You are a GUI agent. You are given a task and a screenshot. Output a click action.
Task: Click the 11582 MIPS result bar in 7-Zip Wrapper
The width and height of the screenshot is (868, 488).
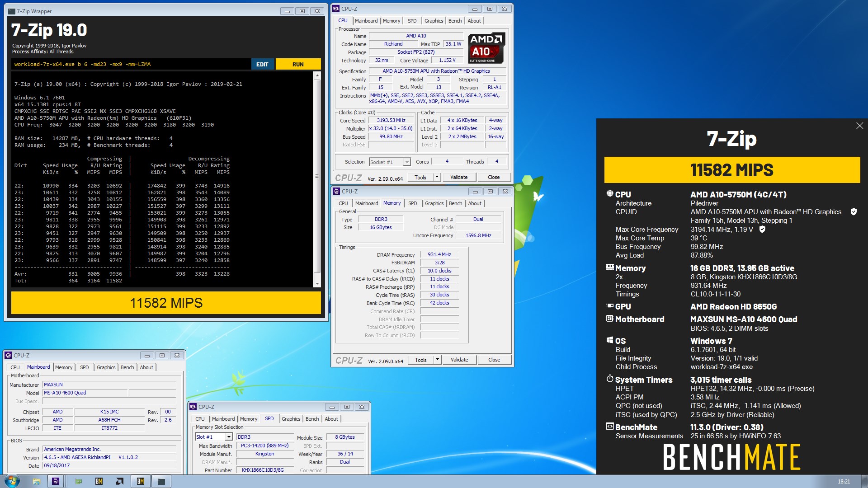166,303
